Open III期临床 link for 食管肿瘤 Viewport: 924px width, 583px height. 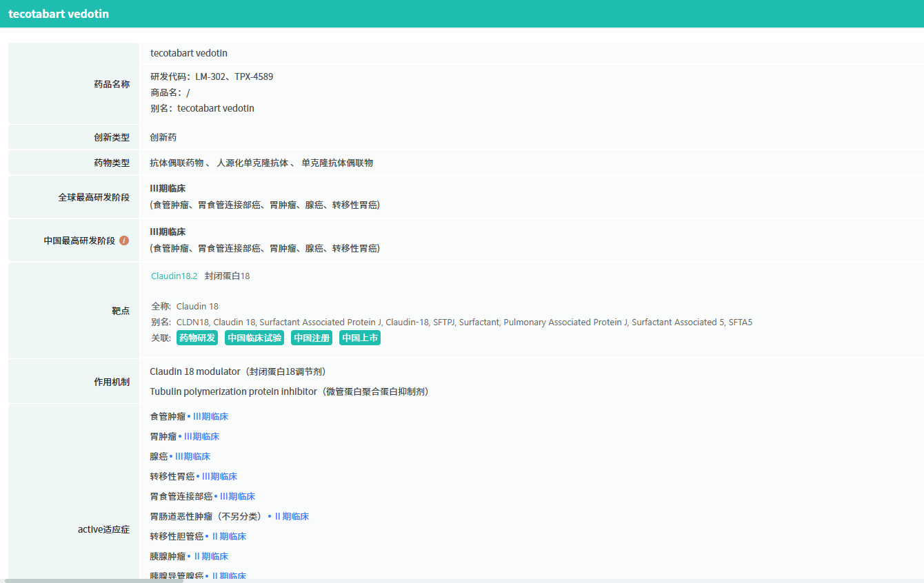click(210, 417)
